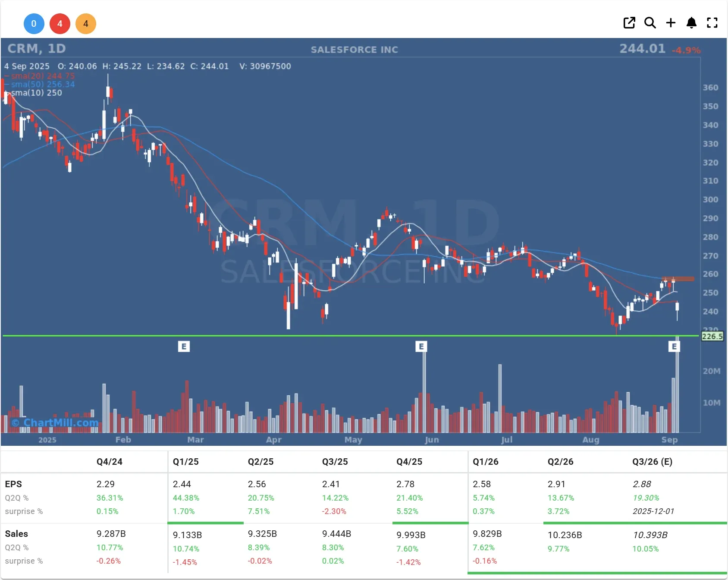Click the -1.45% sales surprise value
Screen dimensions: 728x580
(185, 562)
